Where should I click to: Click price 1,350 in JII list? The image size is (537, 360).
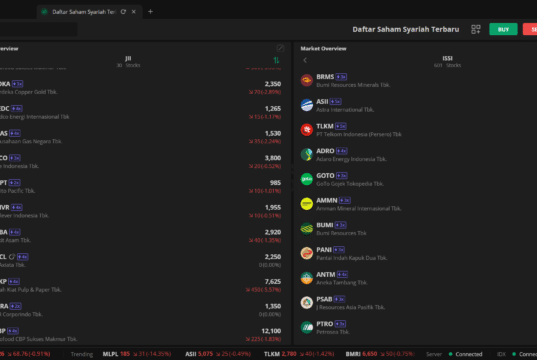click(273, 306)
